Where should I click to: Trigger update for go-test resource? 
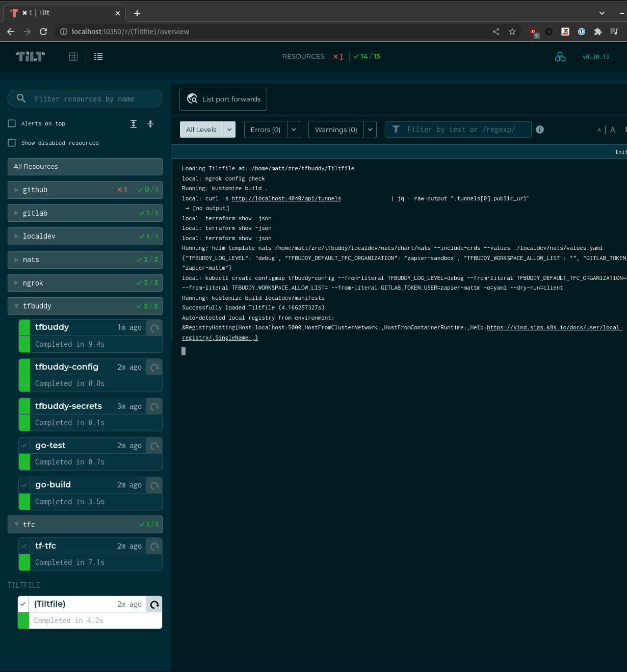154,446
